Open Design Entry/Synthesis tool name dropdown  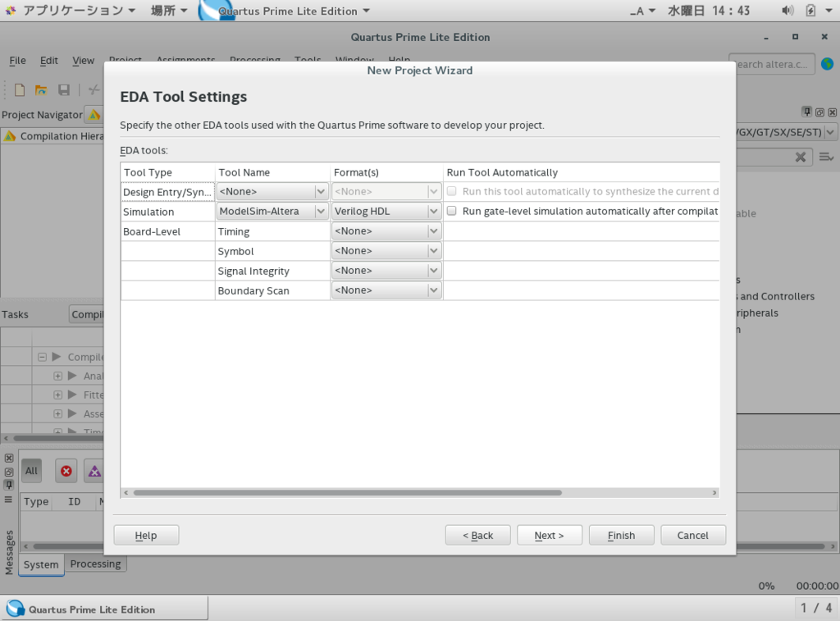tap(272, 191)
